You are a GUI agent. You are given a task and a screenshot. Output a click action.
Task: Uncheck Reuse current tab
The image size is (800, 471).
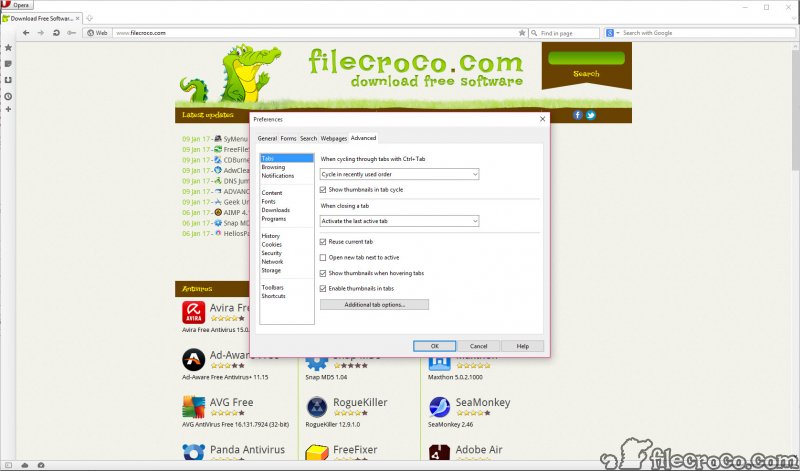(323, 242)
